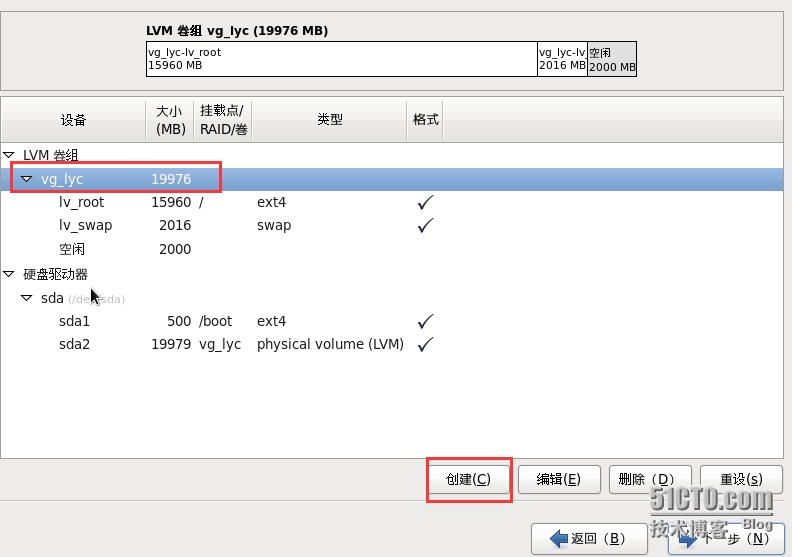The width and height of the screenshot is (792, 557).
Task: Select the sda disk row
Action: point(392,298)
